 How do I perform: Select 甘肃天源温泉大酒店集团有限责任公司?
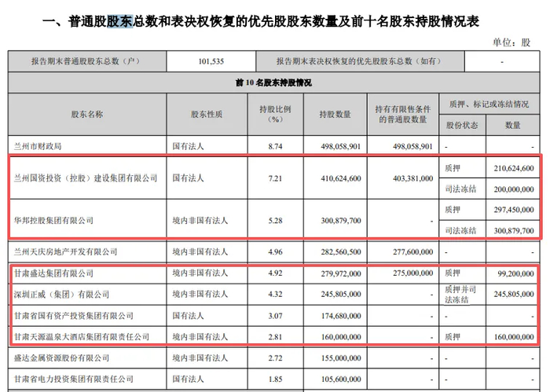(x=82, y=336)
